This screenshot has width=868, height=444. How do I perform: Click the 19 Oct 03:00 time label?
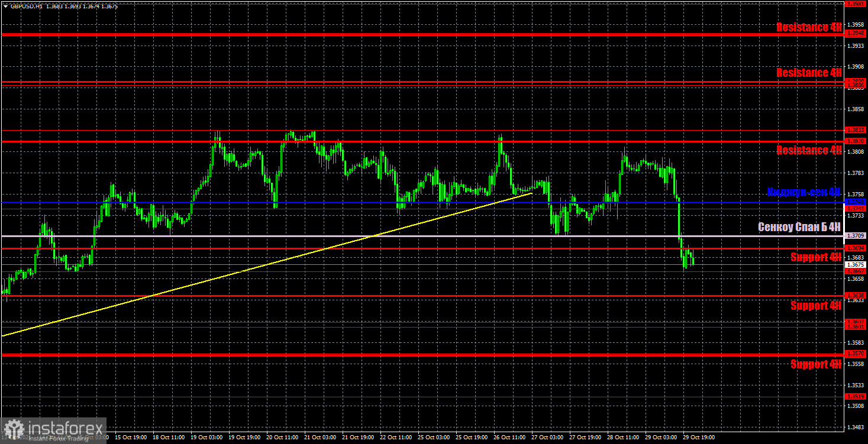pos(207,438)
